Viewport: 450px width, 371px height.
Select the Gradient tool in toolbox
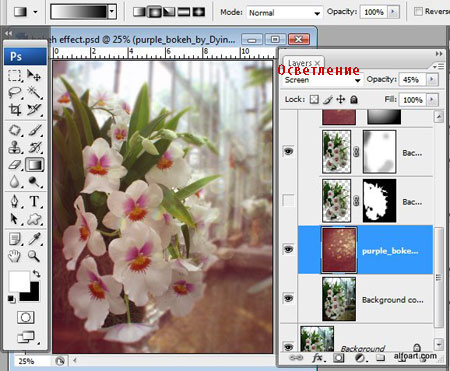(35, 165)
